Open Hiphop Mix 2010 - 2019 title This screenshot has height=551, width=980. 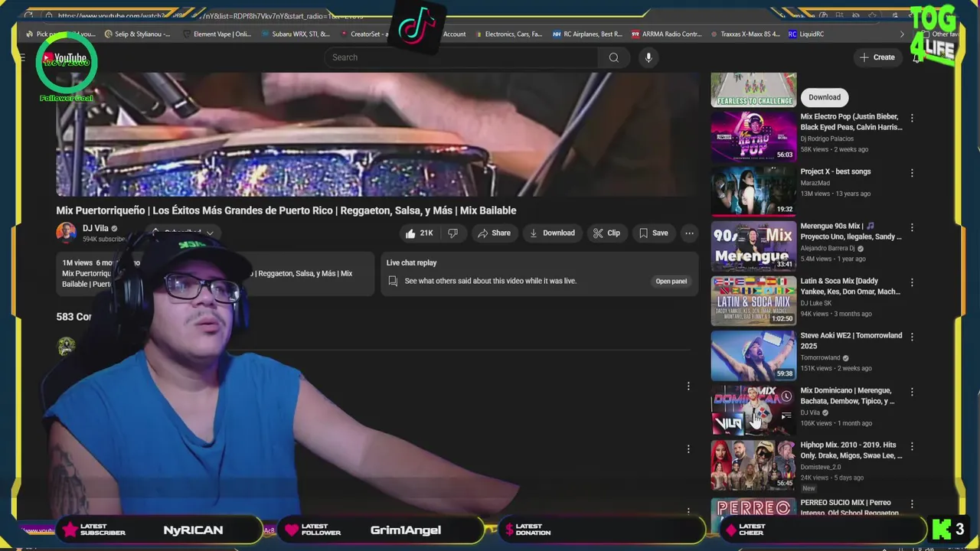tap(851, 450)
